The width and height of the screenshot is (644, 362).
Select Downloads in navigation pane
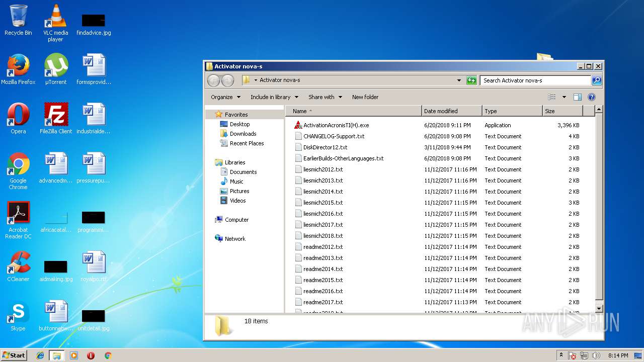(x=243, y=134)
